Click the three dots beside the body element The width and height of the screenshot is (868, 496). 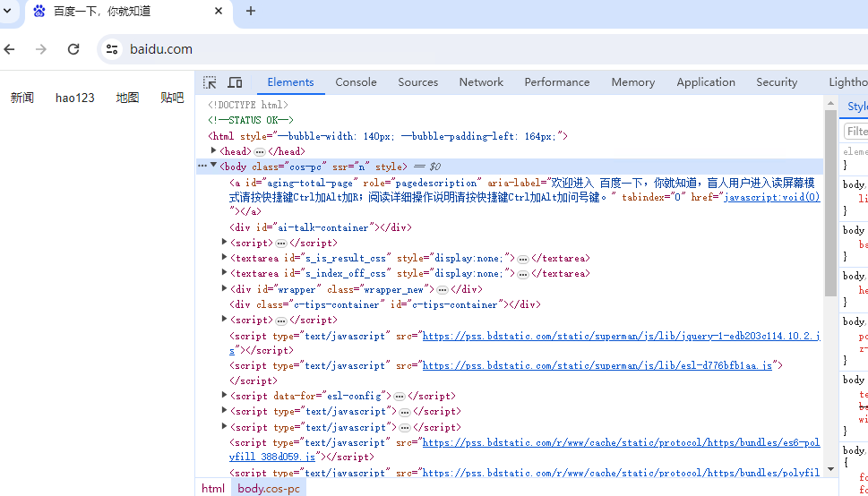point(202,166)
